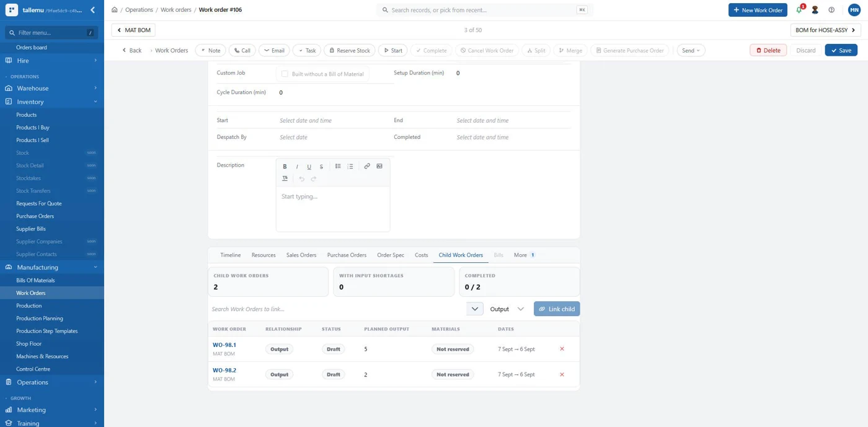Click Back in the toolbar
Screen dimensions: 868x427
click(x=131, y=50)
